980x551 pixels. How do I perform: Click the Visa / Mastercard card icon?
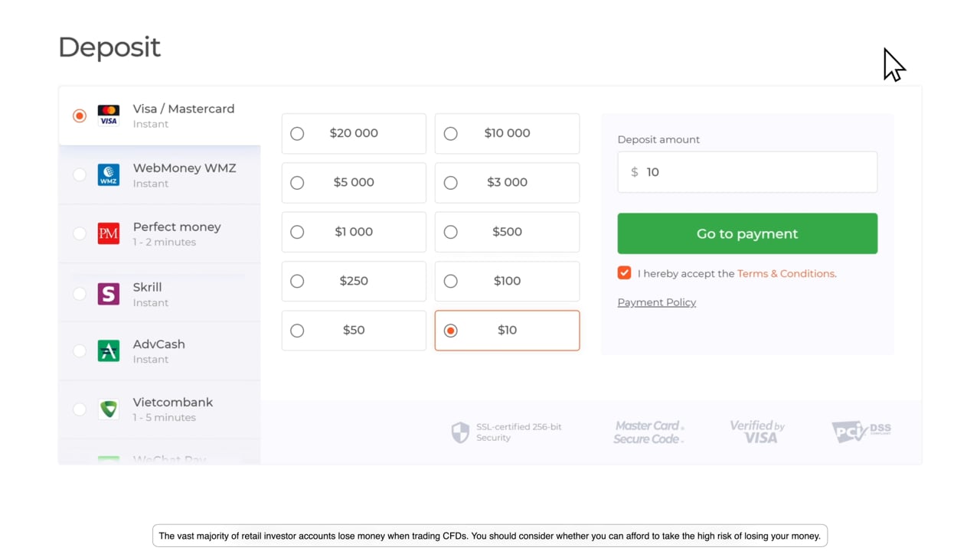pos(109,116)
